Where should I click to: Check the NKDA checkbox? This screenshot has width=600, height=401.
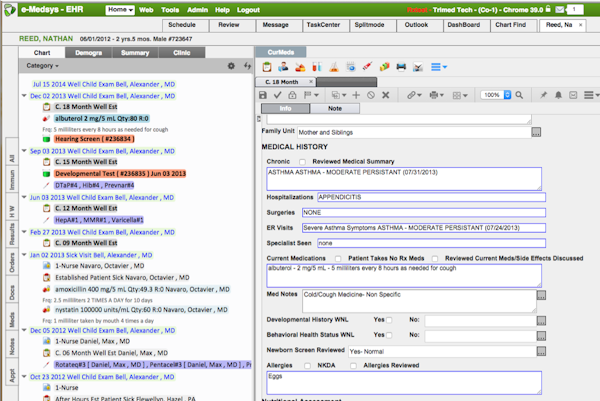click(307, 366)
